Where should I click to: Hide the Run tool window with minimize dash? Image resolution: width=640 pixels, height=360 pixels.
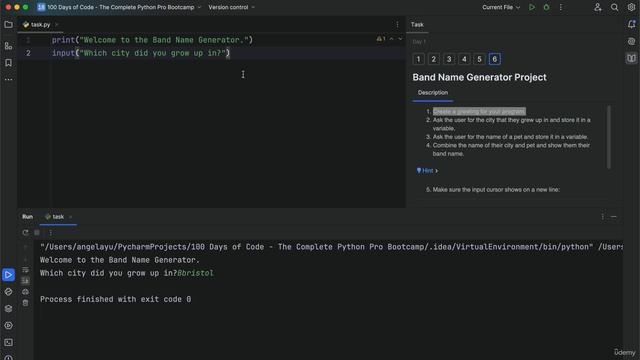pos(614,217)
